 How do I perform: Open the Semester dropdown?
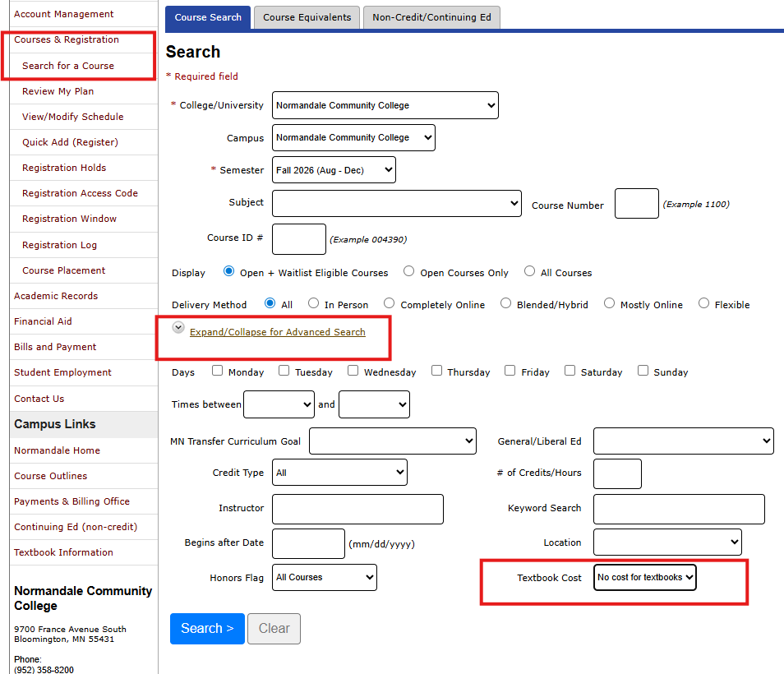tap(333, 169)
